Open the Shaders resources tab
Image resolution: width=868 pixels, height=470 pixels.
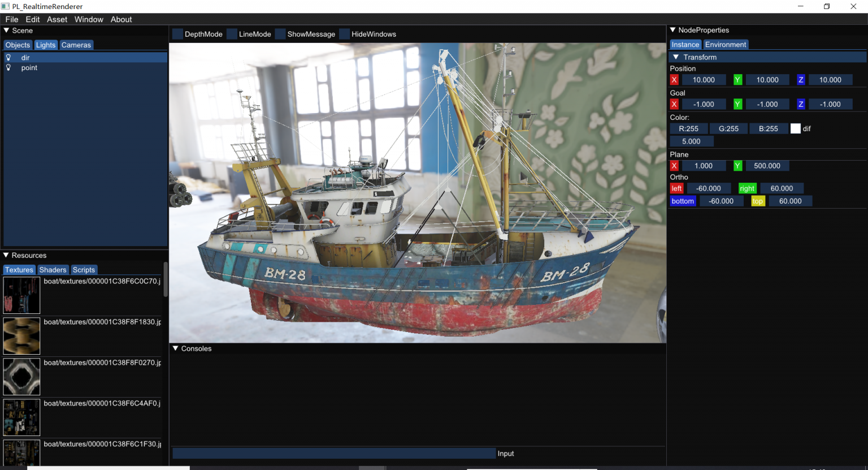pyautogui.click(x=53, y=270)
